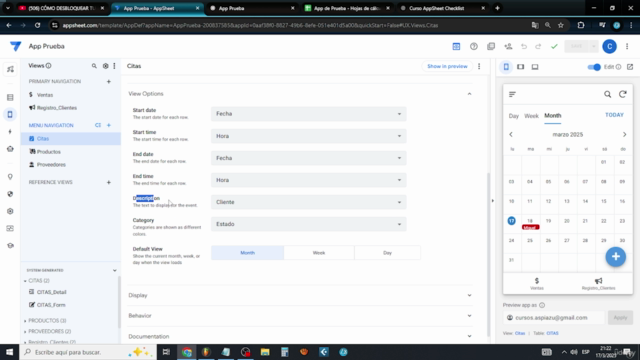The image size is (640, 360).
Task: Open Views panel three-dot menu
Action: (114, 66)
